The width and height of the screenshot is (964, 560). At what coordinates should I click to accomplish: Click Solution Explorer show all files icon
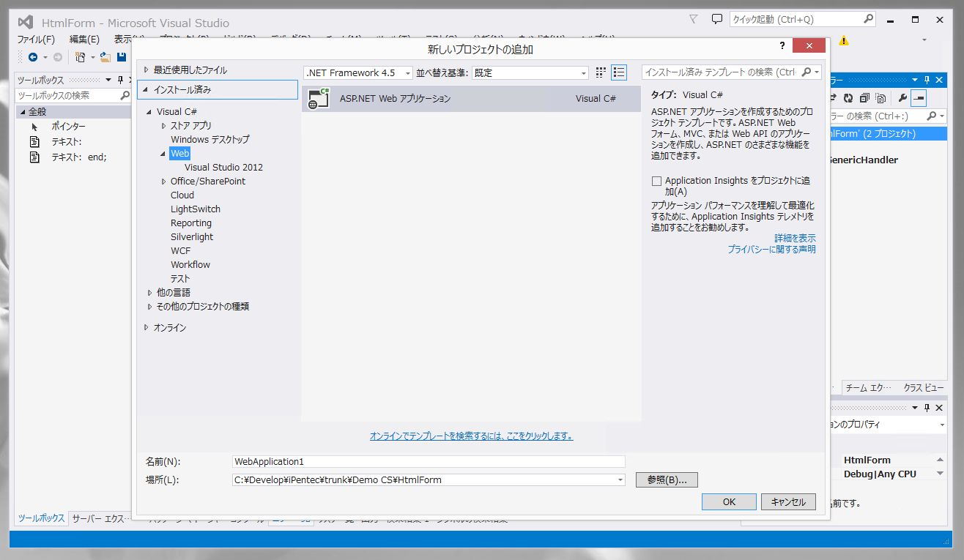880,97
